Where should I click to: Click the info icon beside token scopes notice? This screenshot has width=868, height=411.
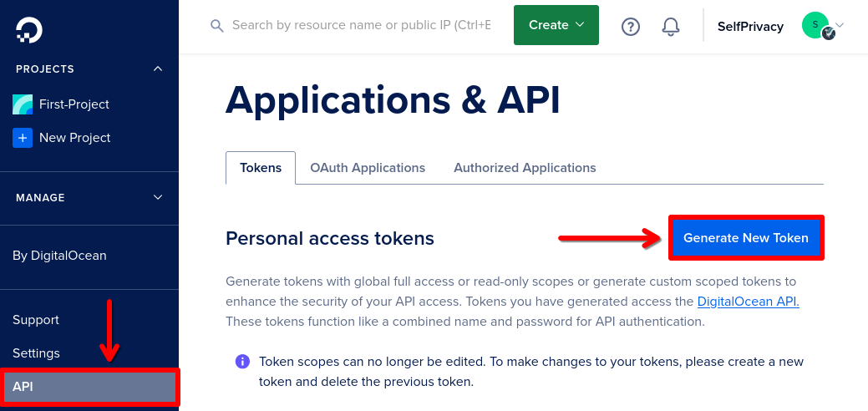pos(242,362)
